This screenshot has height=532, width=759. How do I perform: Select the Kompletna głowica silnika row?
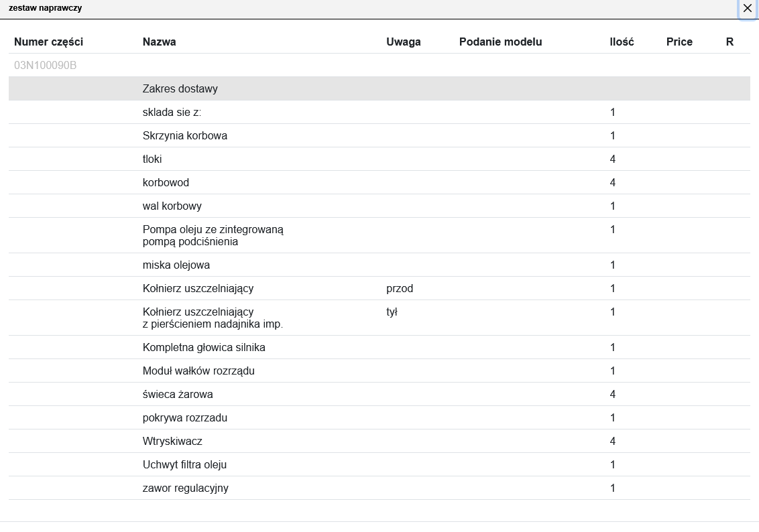click(x=204, y=347)
